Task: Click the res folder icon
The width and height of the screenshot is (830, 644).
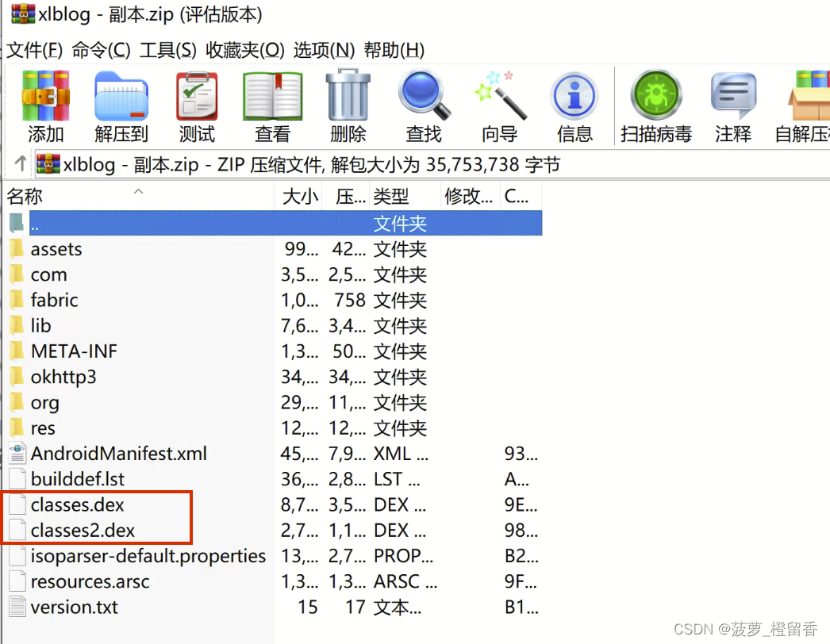Action: (x=17, y=427)
